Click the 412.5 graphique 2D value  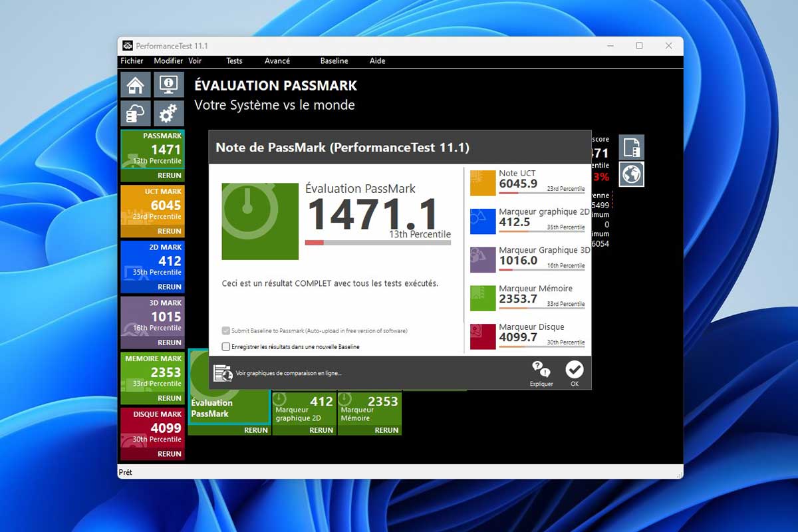pos(515,222)
